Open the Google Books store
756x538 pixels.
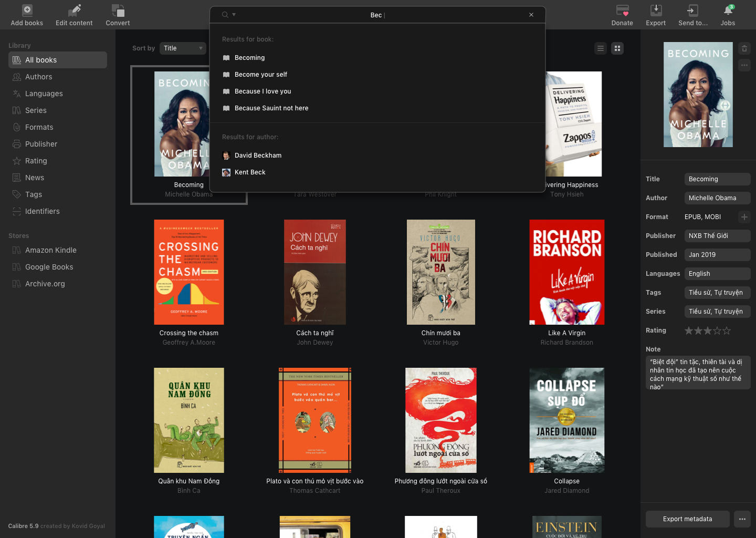58,267
